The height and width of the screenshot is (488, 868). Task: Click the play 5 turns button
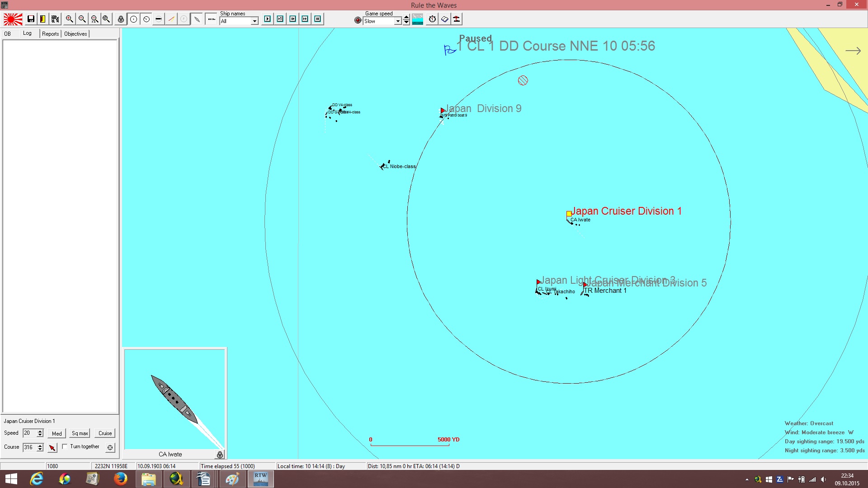coord(280,19)
